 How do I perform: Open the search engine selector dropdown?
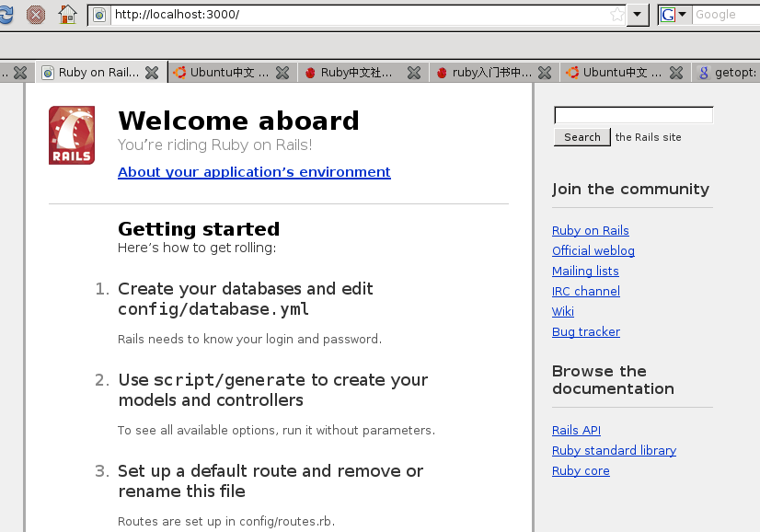point(674,15)
